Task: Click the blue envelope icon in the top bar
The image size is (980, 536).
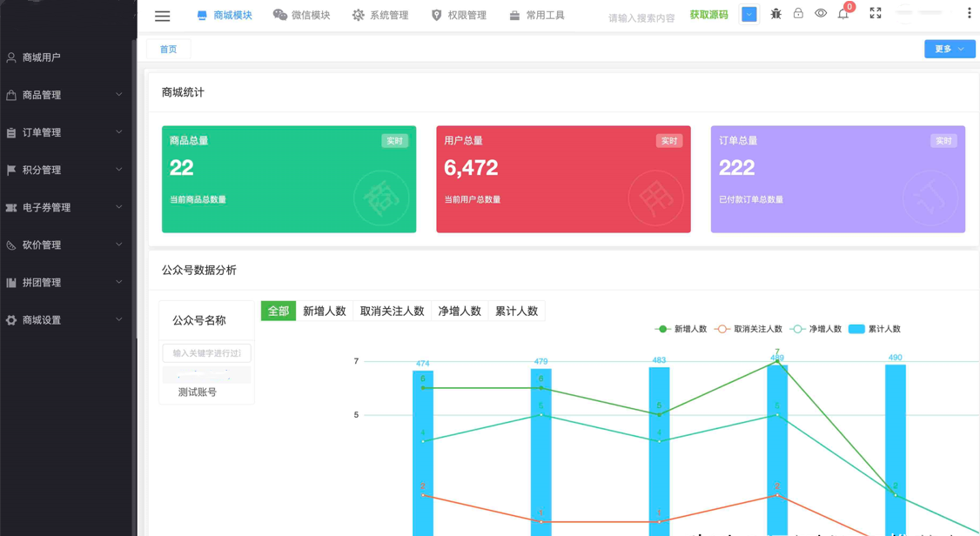Action: (748, 15)
